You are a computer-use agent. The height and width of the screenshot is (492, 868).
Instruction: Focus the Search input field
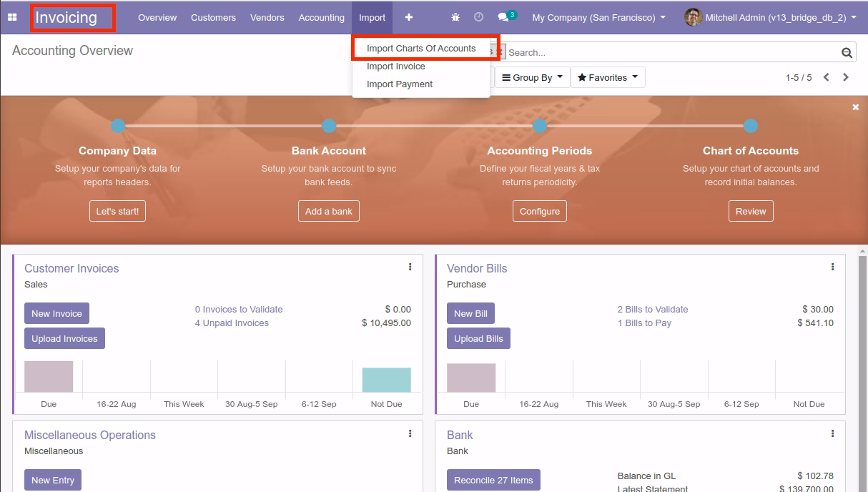tap(672, 52)
